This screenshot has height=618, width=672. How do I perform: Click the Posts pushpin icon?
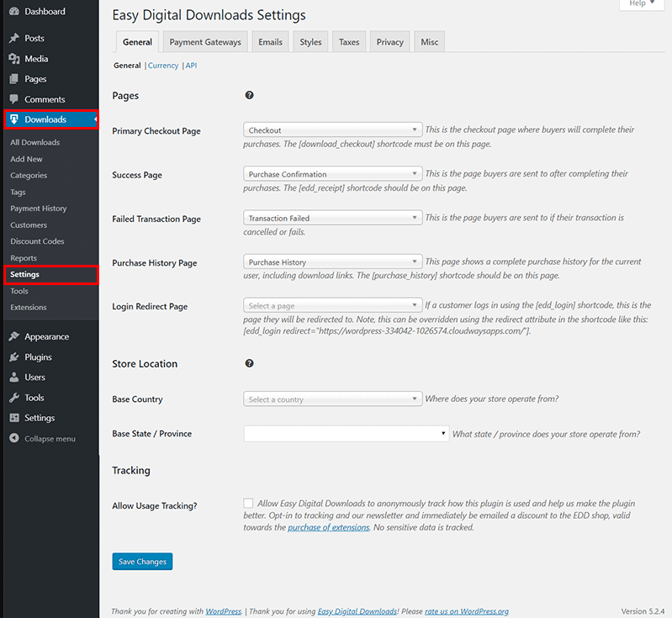(14, 39)
